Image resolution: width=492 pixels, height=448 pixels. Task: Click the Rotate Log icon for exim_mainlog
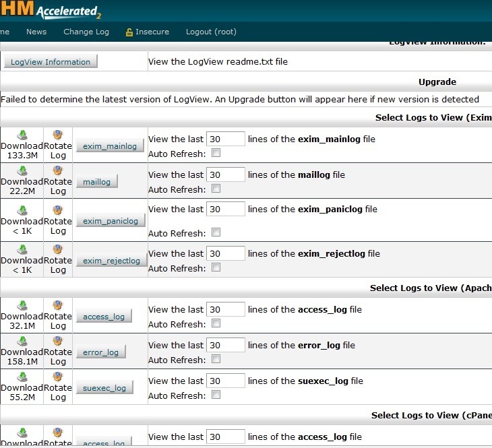[x=57, y=134]
